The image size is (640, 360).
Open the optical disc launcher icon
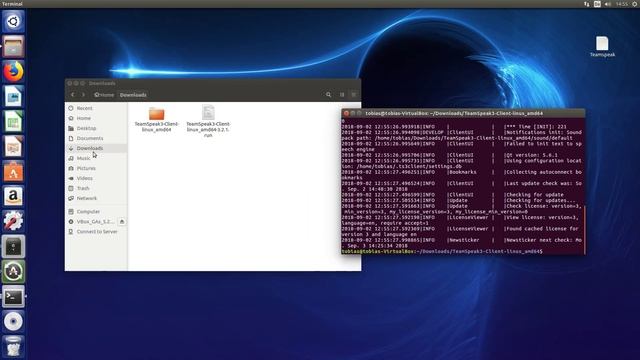pyautogui.click(x=13, y=322)
